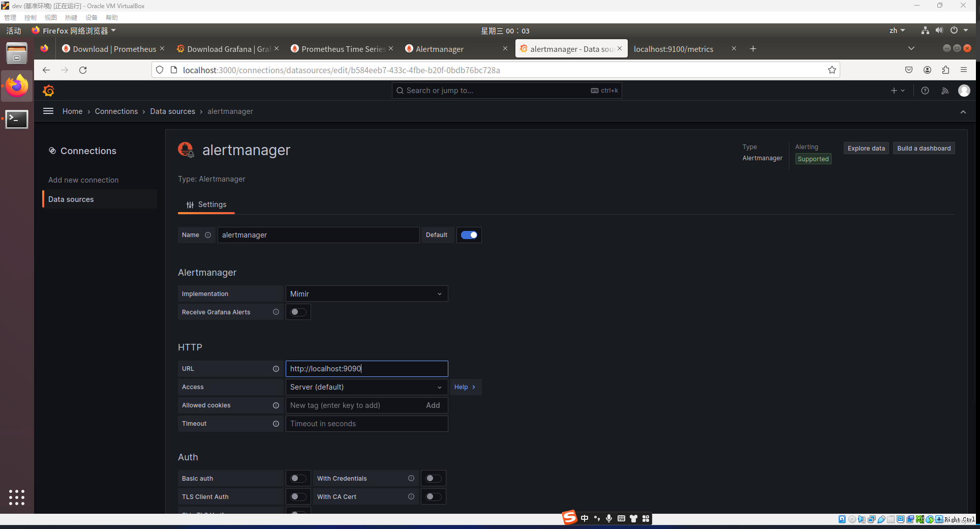Click the Name field info icon
The height and width of the screenshot is (529, 980).
(x=208, y=235)
